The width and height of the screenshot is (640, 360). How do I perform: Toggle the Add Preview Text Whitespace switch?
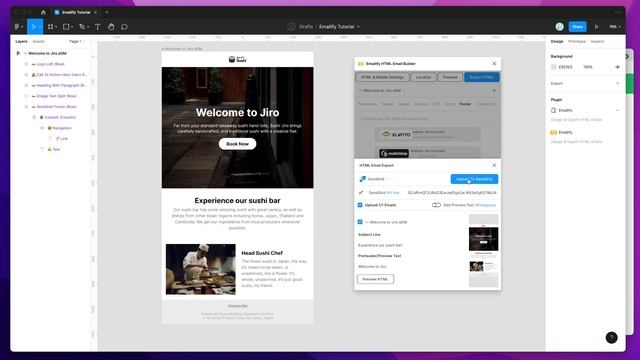point(436,205)
